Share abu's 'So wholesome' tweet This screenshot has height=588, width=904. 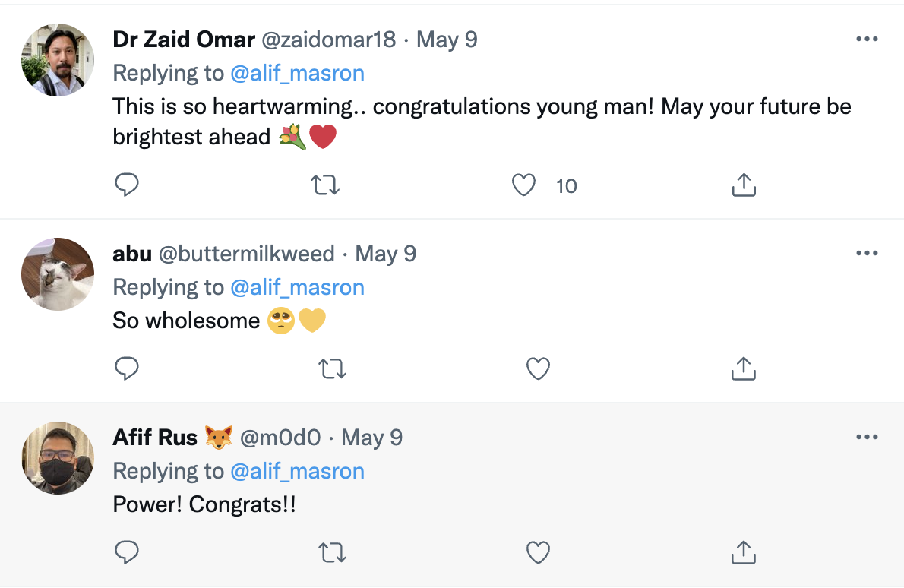tap(743, 368)
